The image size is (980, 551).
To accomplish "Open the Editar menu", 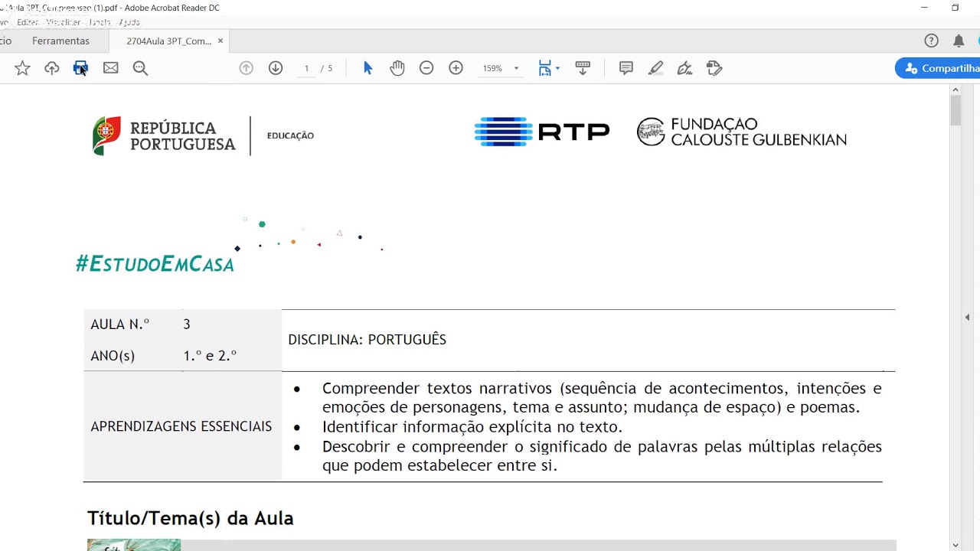I will pyautogui.click(x=28, y=22).
